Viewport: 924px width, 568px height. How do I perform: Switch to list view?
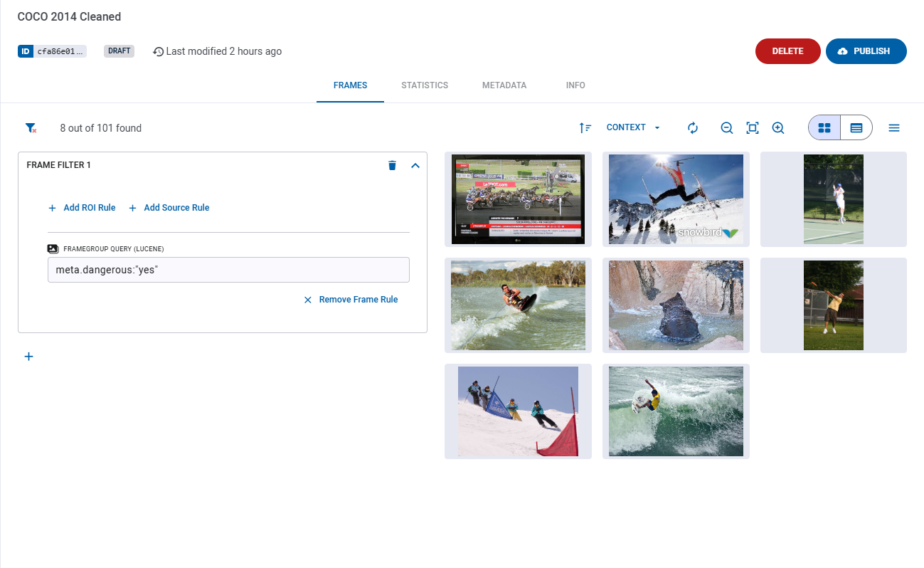856,127
